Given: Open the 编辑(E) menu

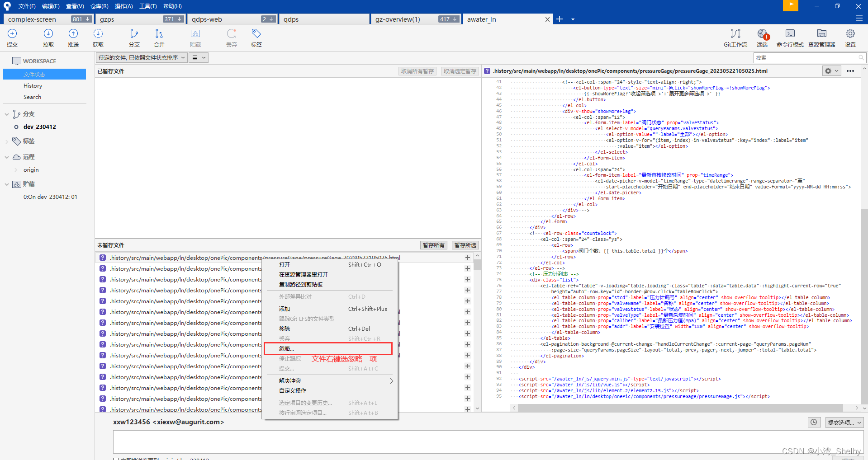Looking at the screenshot, I should 51,6.
